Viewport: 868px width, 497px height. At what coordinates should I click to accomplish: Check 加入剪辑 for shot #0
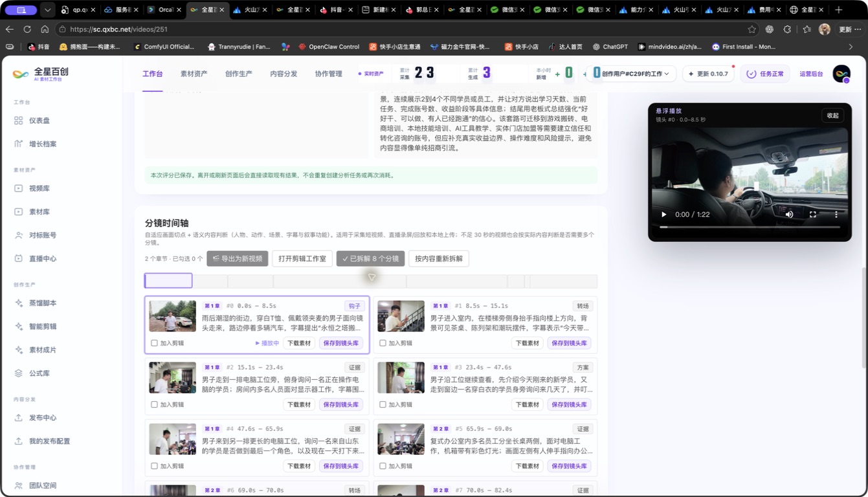[154, 343]
